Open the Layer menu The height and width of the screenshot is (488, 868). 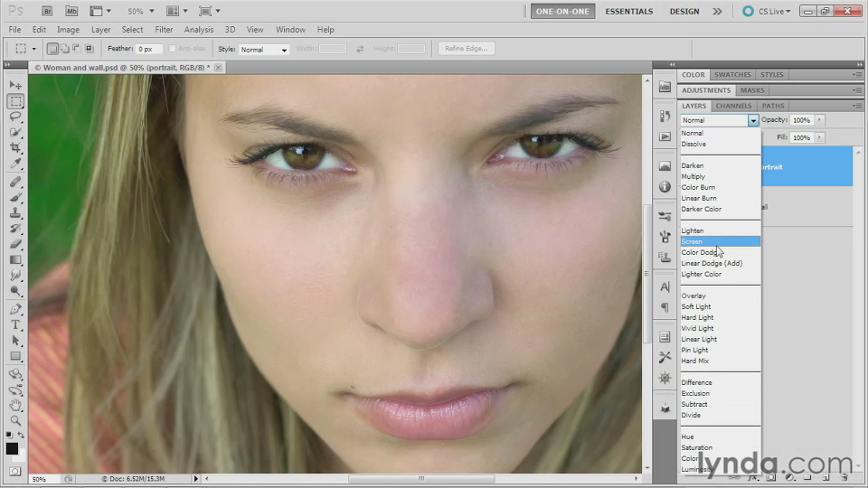(100, 29)
